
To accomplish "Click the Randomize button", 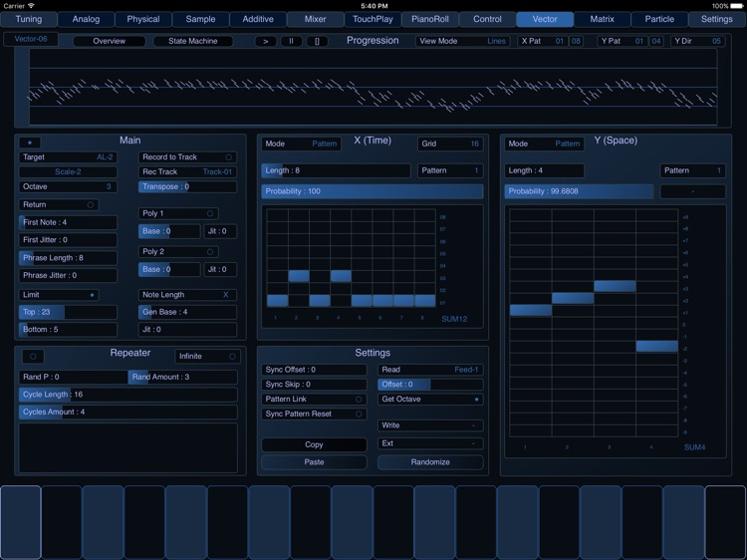I will [430, 461].
